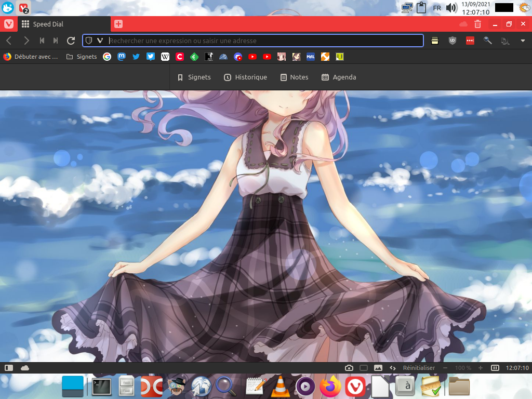
Task: Open the MAL bookmark
Action: [311, 57]
